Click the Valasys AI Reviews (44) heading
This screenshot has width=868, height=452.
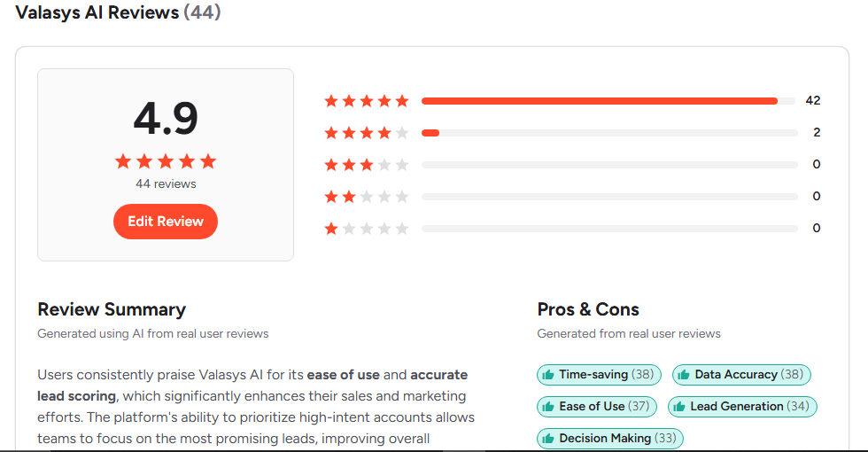click(118, 12)
